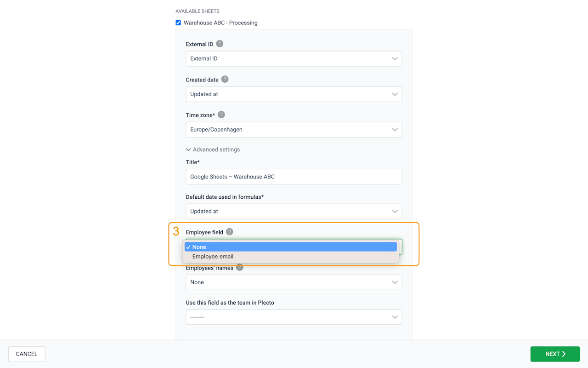This screenshot has height=368, width=588.
Task: Click the CANCEL button
Action: coord(27,354)
